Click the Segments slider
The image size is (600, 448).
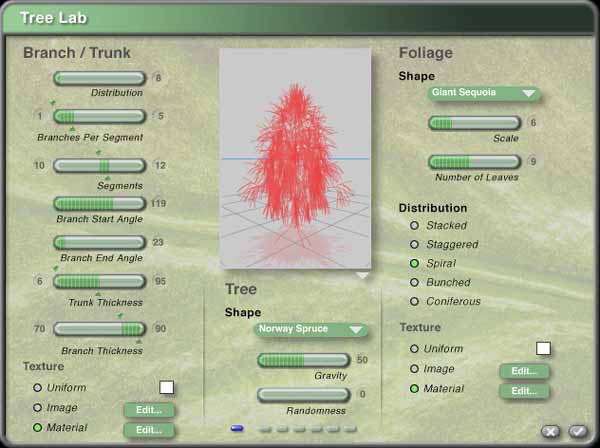pos(99,166)
